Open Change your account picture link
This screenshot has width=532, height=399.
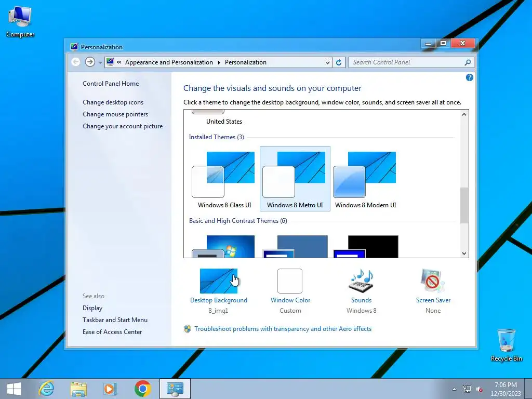click(123, 126)
